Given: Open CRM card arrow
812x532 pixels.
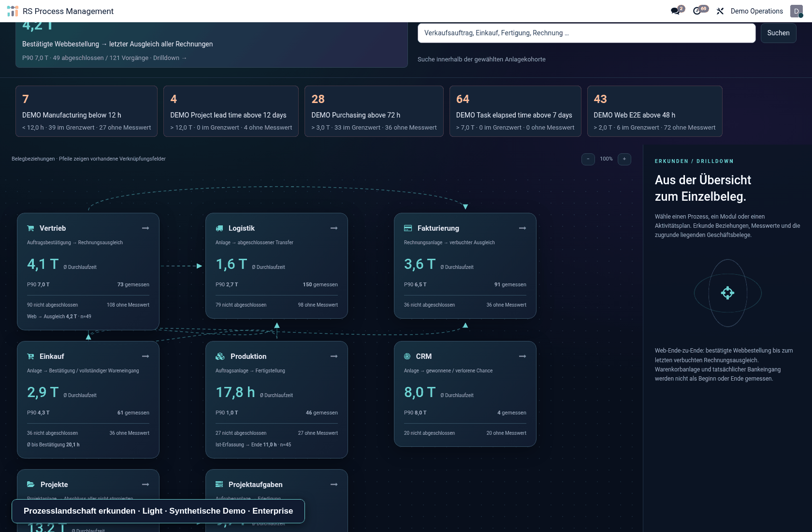Looking at the screenshot, I should 522,356.
